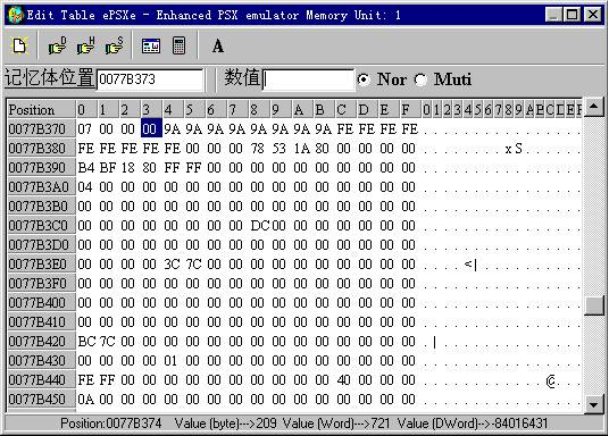608x436 pixels.
Task: Select row address 0077B3F0
Action: (x=41, y=283)
